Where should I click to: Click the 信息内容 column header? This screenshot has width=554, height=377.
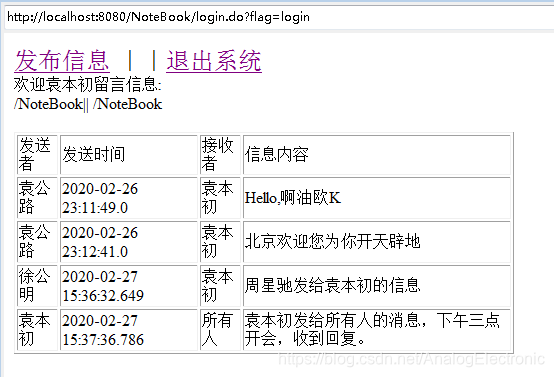pyautogui.click(x=377, y=155)
